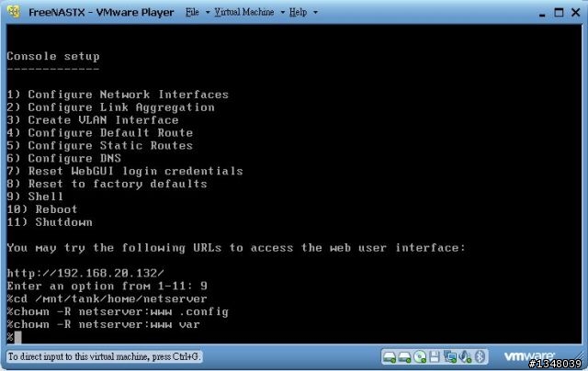Expand the Help menu dropdown arrow

coord(315,12)
